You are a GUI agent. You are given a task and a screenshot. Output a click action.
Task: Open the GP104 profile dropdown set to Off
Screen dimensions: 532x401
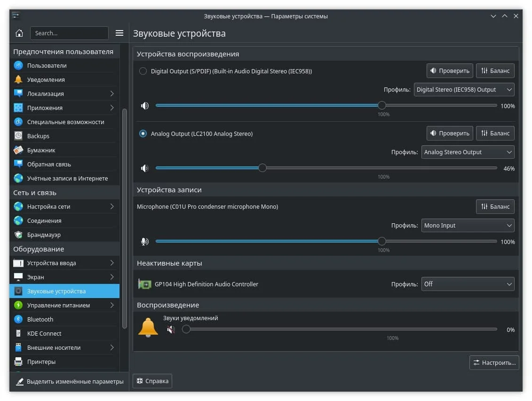(x=468, y=284)
